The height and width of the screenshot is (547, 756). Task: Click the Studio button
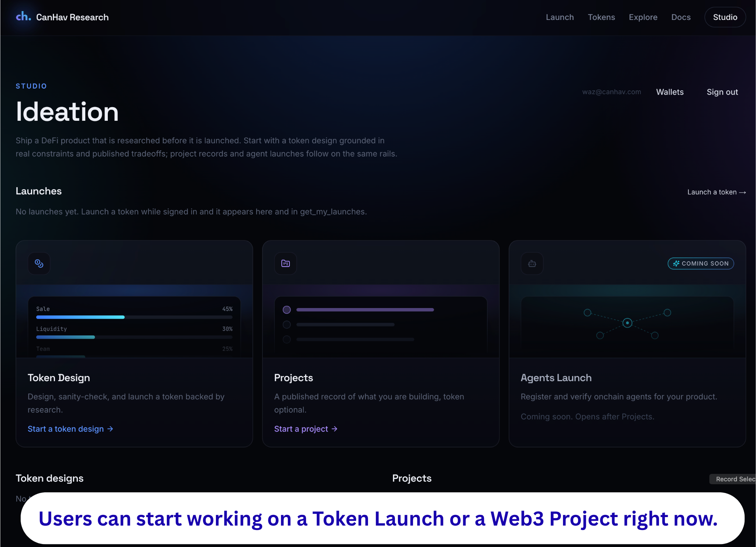(x=725, y=17)
